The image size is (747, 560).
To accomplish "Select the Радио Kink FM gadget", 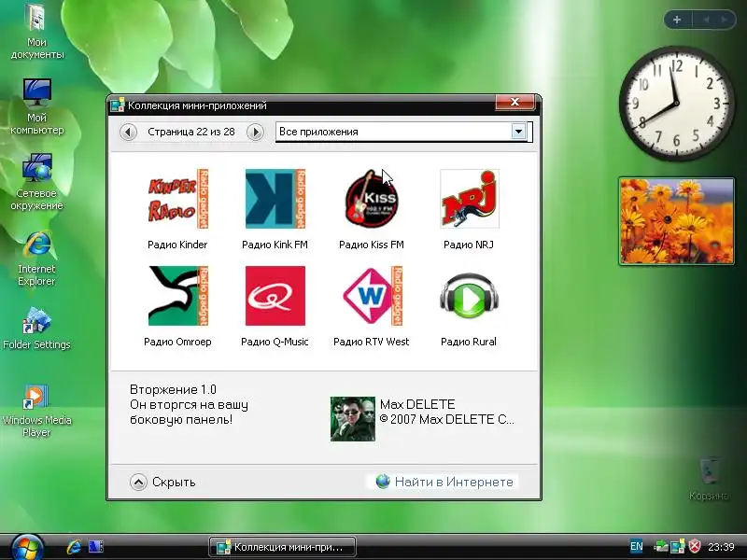I will 275,199.
